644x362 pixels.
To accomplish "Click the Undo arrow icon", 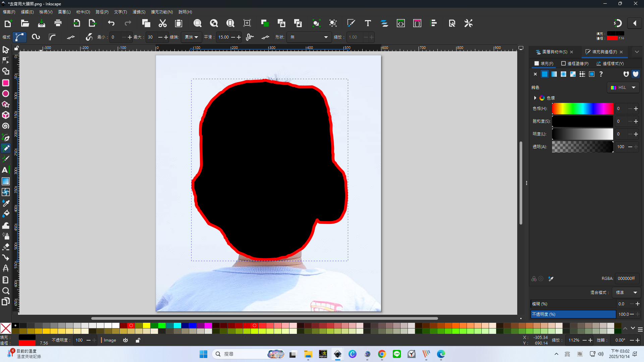I will pyautogui.click(x=111, y=23).
